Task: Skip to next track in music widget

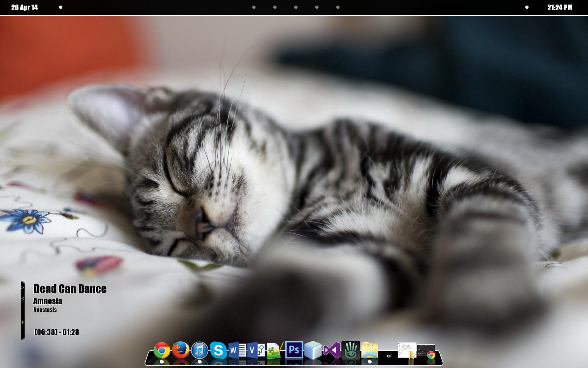Action: coord(23,287)
